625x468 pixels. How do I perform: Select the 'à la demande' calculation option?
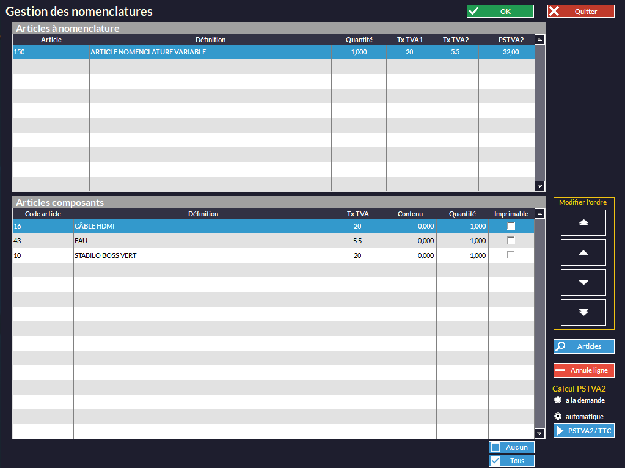click(557, 400)
